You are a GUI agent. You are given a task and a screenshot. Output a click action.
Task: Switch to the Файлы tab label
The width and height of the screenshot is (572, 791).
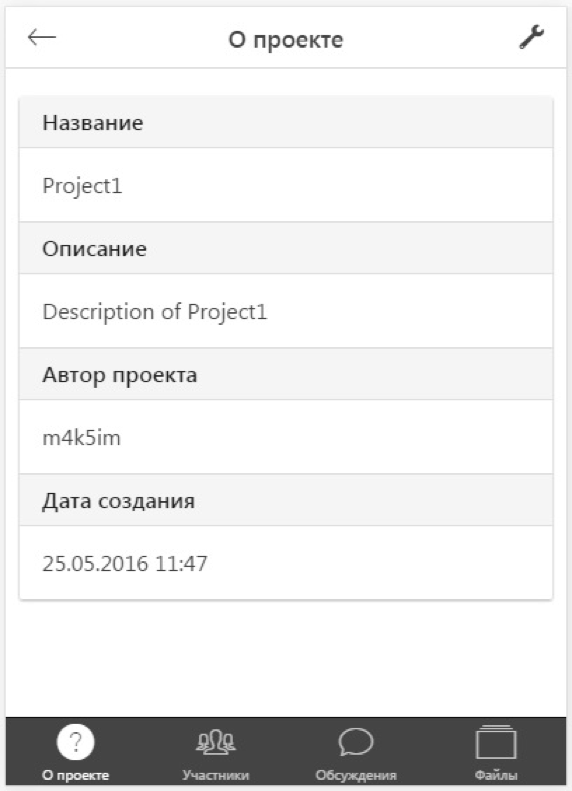[496, 775]
